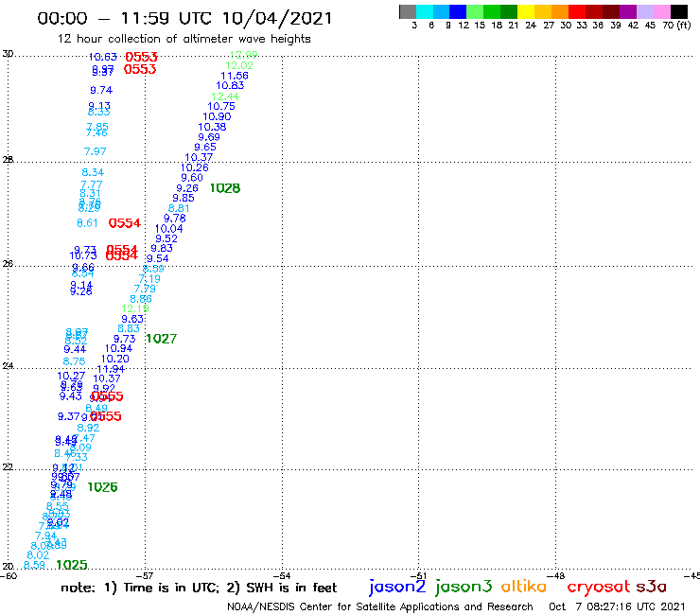Click the bright red swatch in the color scale

point(577,11)
